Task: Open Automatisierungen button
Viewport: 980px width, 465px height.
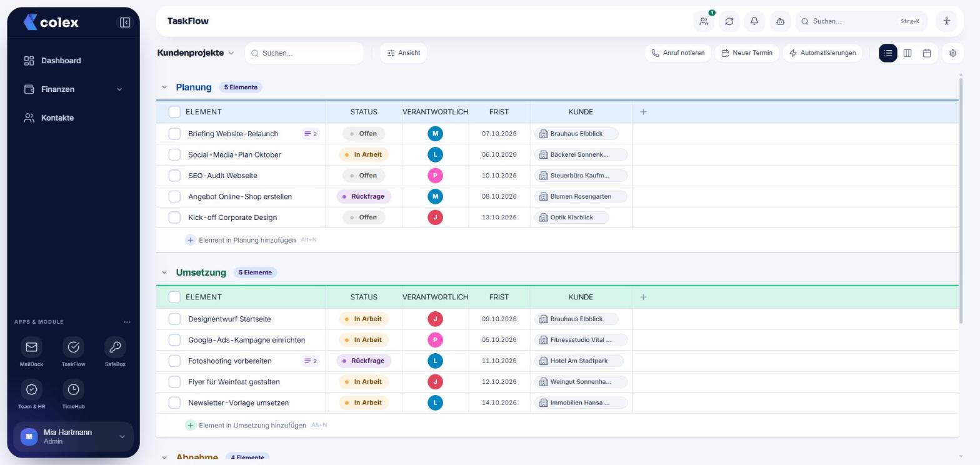Action: tap(822, 53)
